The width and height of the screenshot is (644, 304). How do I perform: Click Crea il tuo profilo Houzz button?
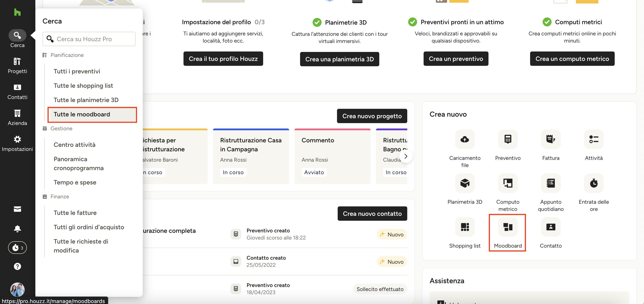[x=223, y=59]
